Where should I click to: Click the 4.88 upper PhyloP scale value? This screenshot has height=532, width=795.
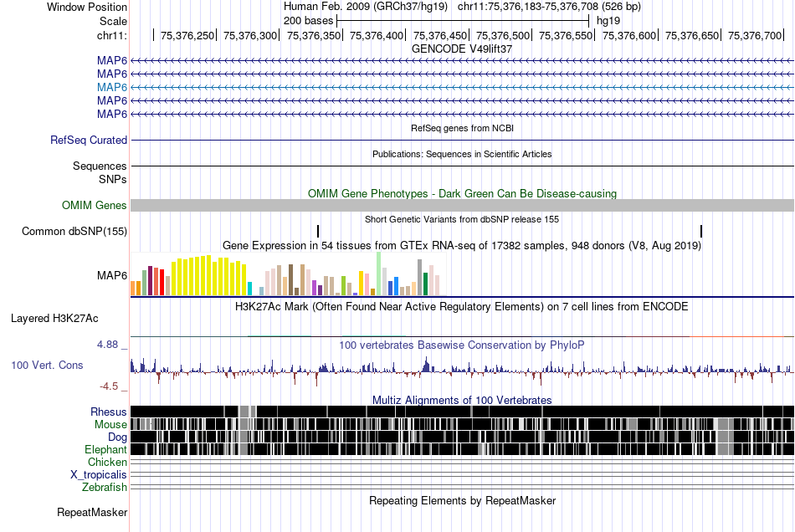pos(107,345)
